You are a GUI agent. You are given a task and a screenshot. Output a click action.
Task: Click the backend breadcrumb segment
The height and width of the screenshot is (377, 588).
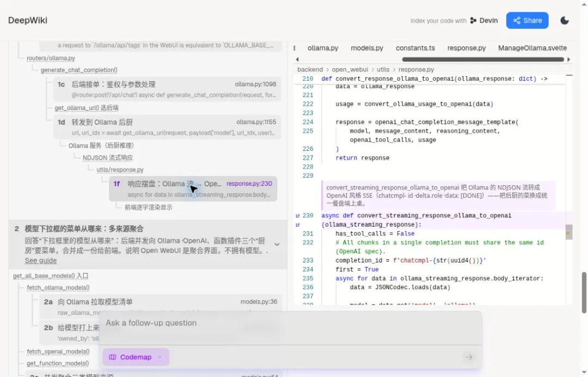tap(310, 69)
